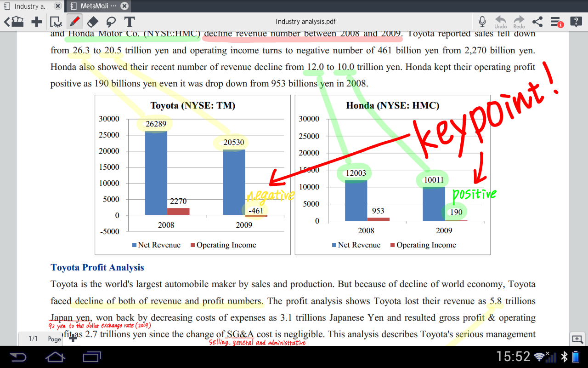
Task: Tap the 12003 bar label
Action: pos(356,173)
